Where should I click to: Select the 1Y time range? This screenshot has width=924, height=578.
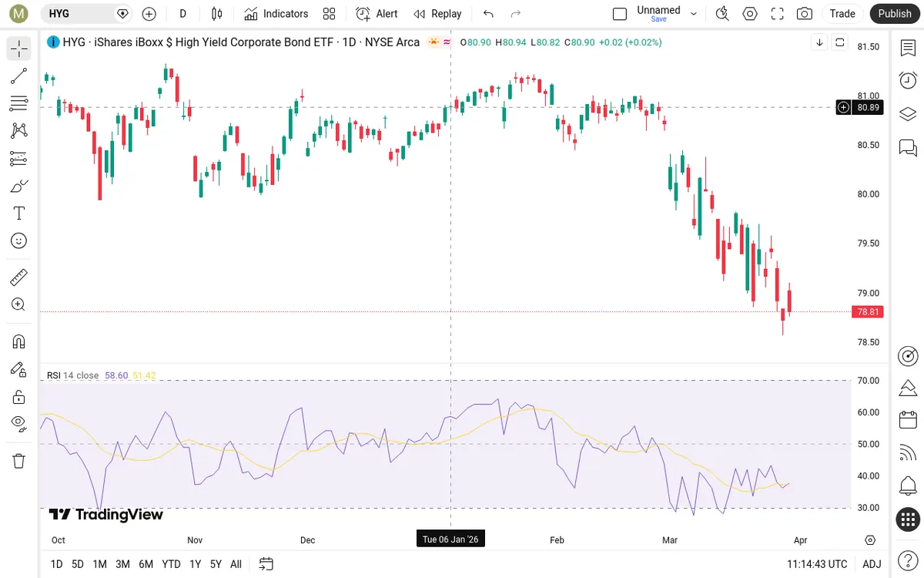196,564
